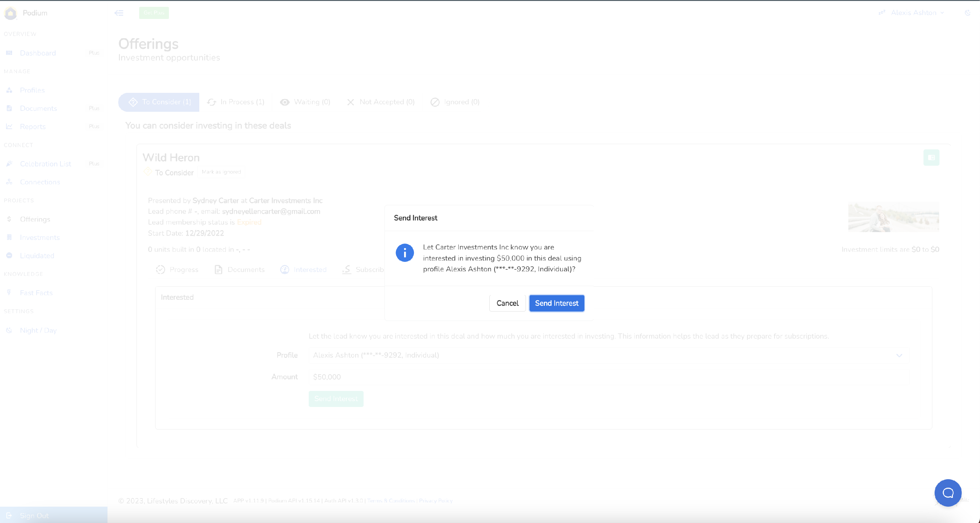Click the blue info icon in dialog
980x523 pixels.
click(x=405, y=253)
